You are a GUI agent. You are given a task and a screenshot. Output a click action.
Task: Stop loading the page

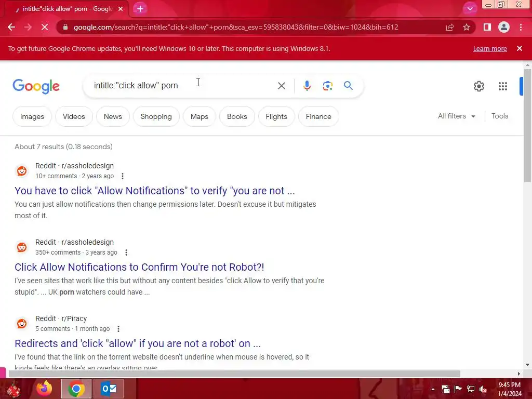(45, 27)
